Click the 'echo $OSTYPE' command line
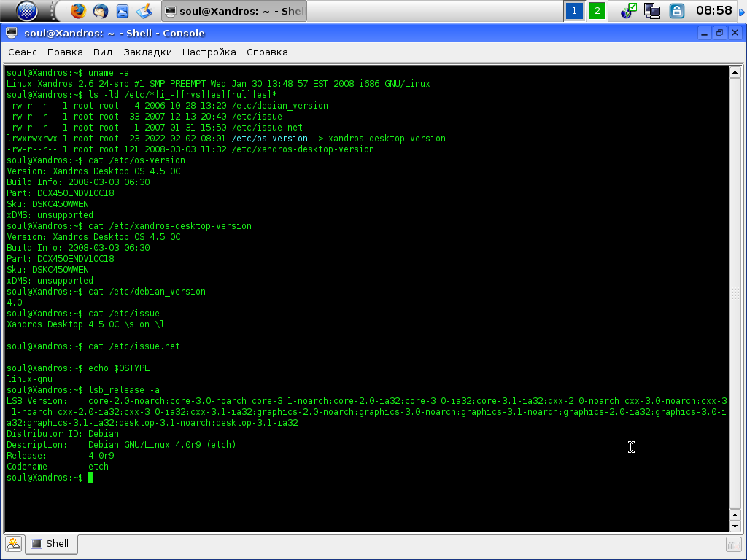The height and width of the screenshot is (560, 747). coord(78,368)
